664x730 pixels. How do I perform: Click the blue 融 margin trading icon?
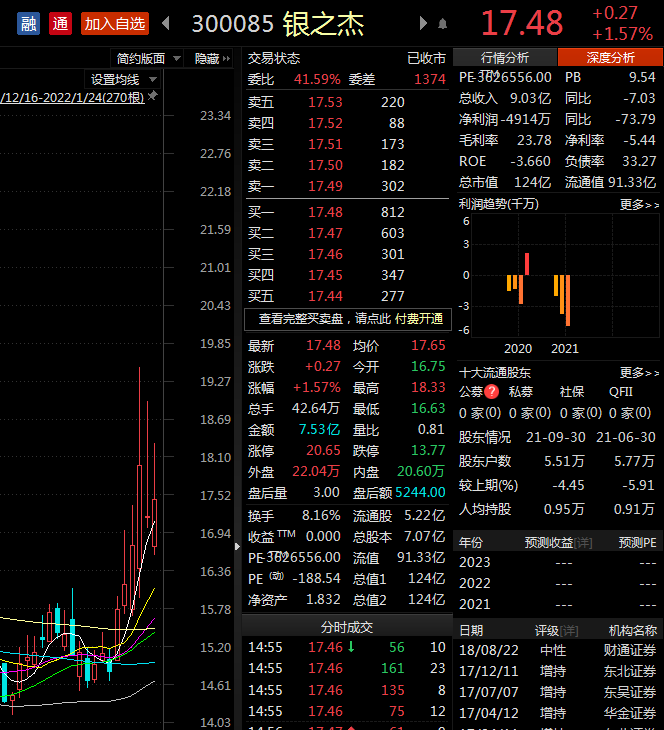28,24
